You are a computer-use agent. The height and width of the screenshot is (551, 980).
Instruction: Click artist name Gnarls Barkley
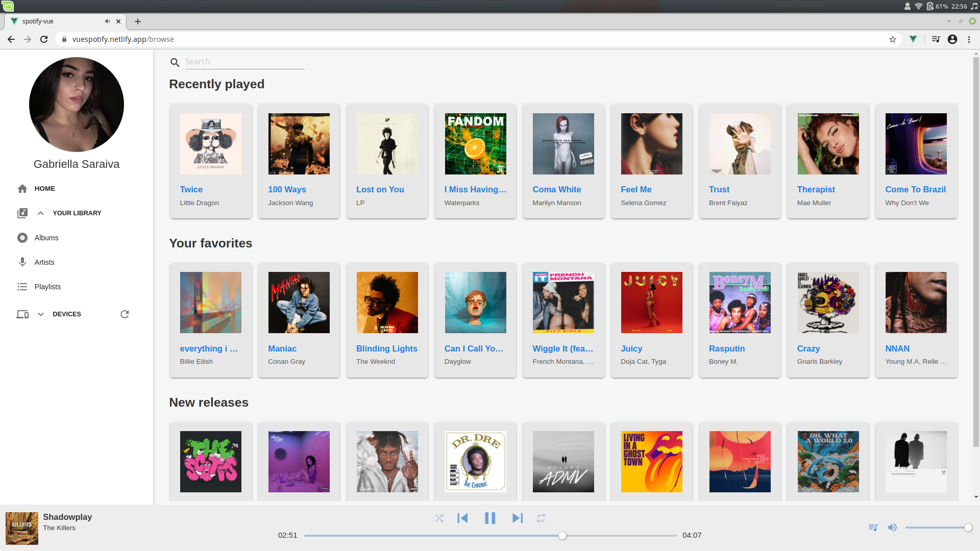coord(820,362)
